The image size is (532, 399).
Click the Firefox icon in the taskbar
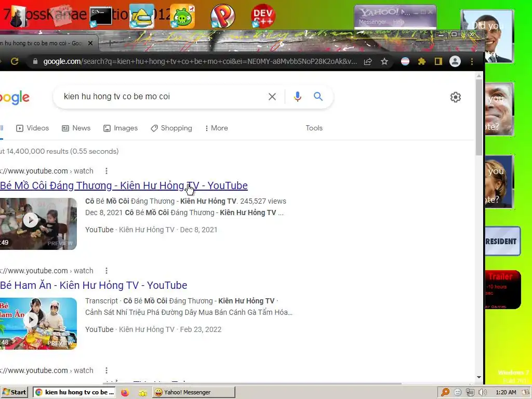[x=125, y=393]
